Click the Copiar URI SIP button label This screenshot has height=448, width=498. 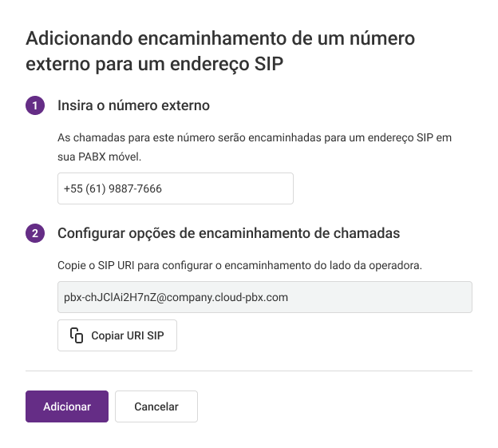(x=128, y=335)
